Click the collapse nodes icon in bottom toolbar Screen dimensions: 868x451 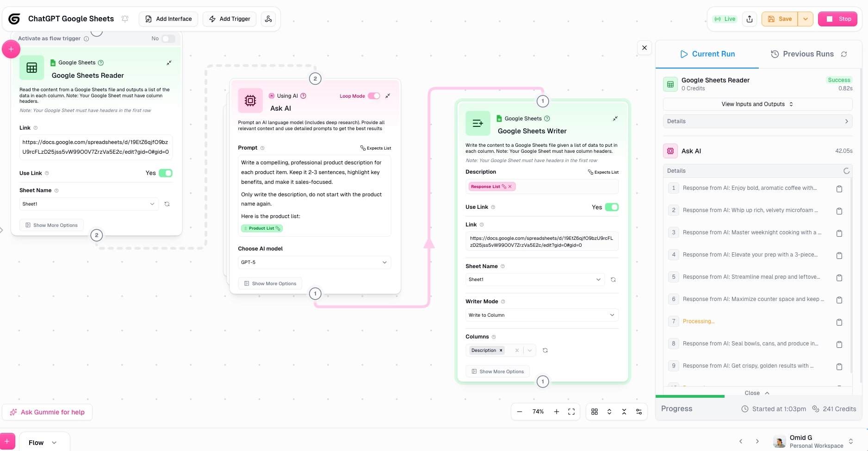(624, 412)
